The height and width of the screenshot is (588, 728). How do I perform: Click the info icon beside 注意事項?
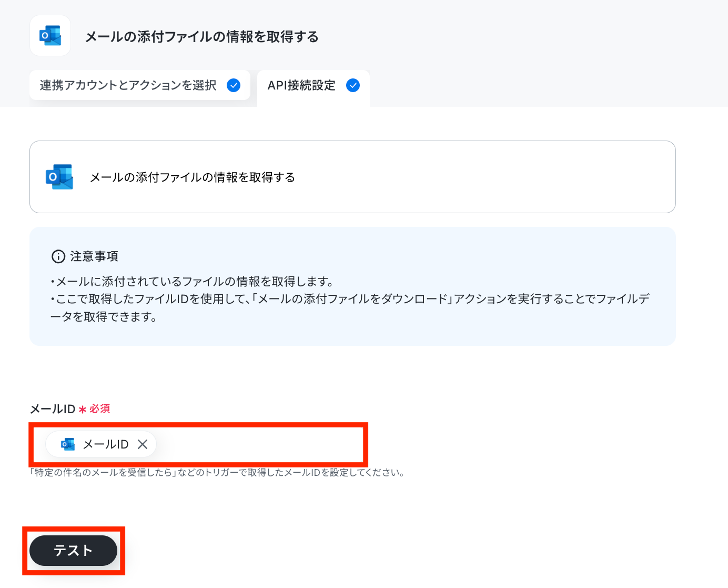58,256
